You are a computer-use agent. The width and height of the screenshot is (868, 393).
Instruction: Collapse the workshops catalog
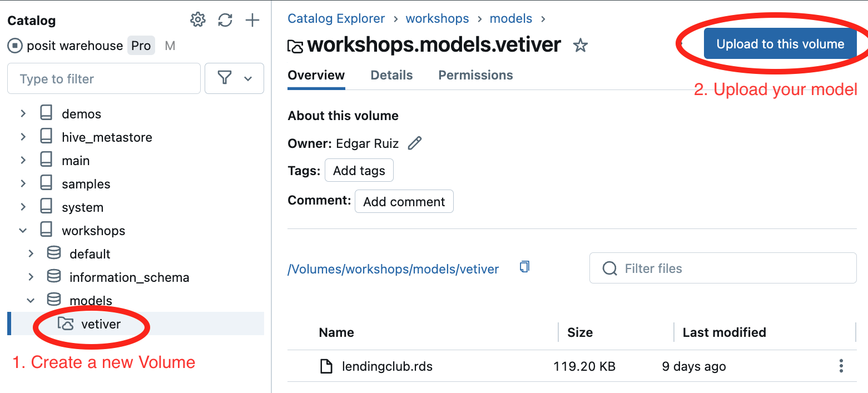[23, 230]
